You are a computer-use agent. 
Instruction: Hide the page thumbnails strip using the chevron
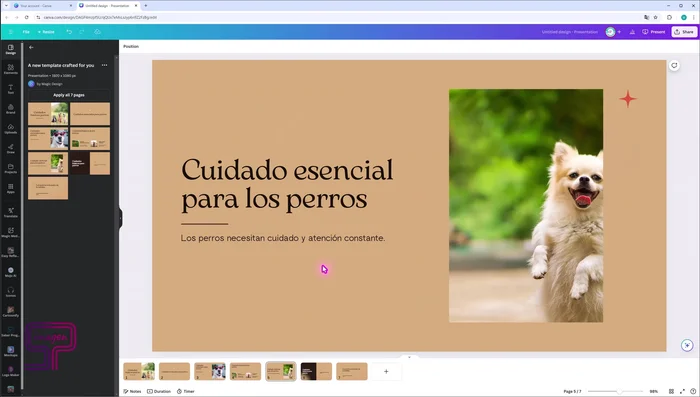pos(409,357)
